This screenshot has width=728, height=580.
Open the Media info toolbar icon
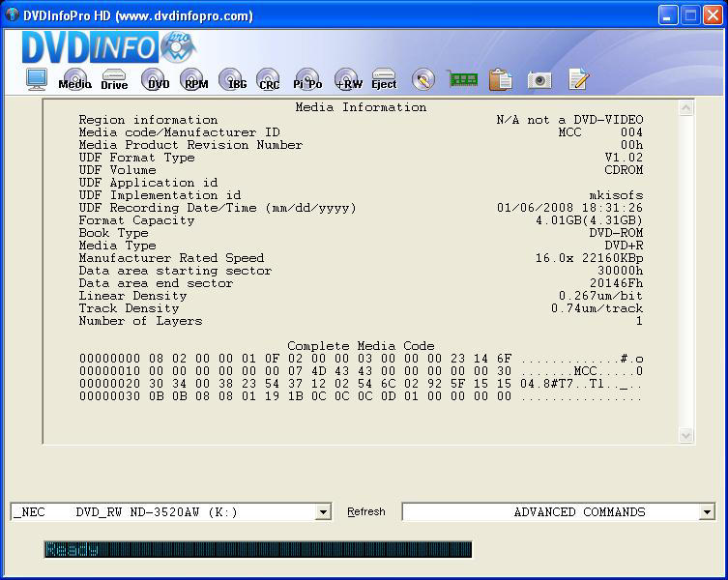[74, 79]
